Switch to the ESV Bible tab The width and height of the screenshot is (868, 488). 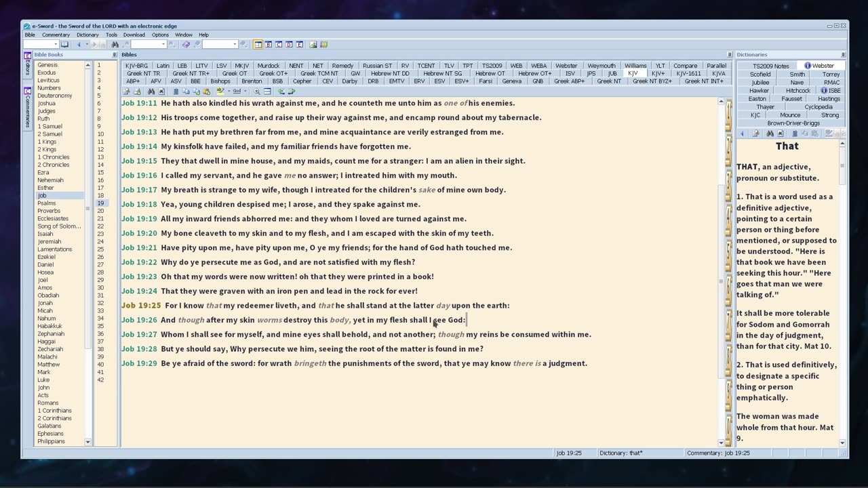[439, 81]
